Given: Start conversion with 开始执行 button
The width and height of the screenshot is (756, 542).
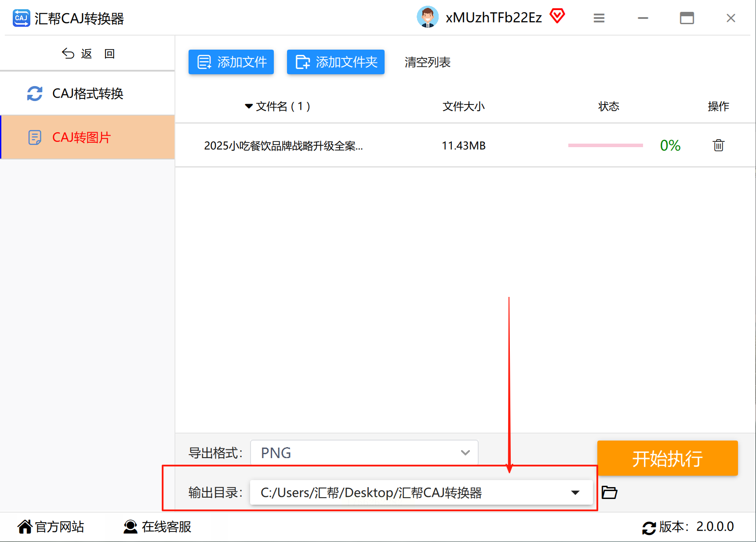Looking at the screenshot, I should click(x=667, y=458).
